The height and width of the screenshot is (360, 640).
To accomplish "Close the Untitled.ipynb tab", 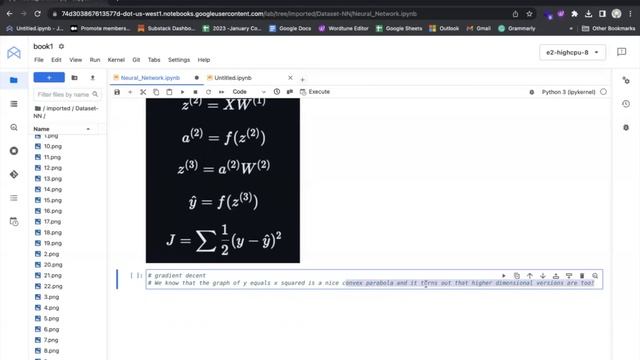I will (290, 78).
